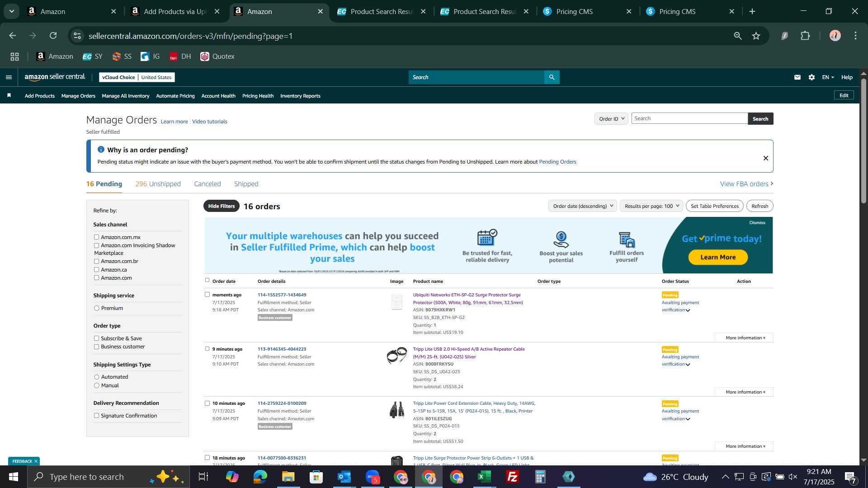Open the browser extensions puzzle icon

tap(805, 36)
